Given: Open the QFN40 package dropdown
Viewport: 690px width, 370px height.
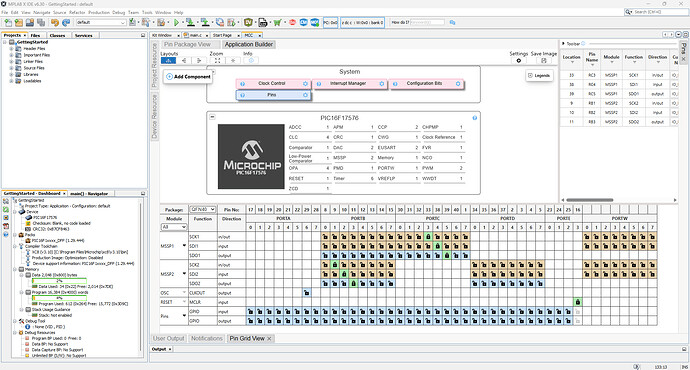Looking at the screenshot, I should tap(202, 209).
